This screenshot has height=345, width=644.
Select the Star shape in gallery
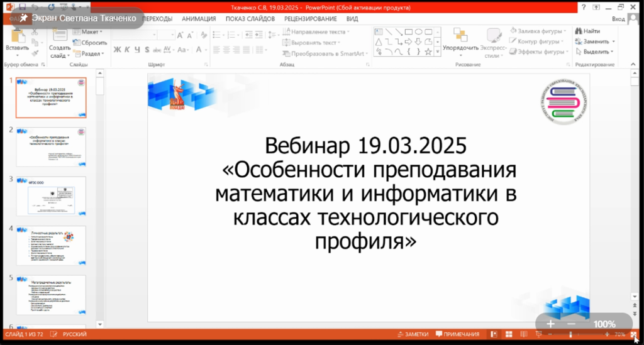pyautogui.click(x=428, y=52)
